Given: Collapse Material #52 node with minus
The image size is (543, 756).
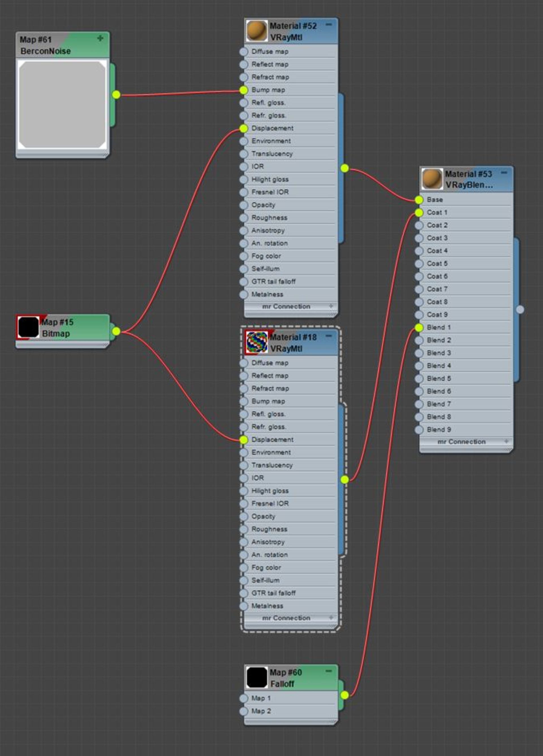Looking at the screenshot, I should coord(329,25).
